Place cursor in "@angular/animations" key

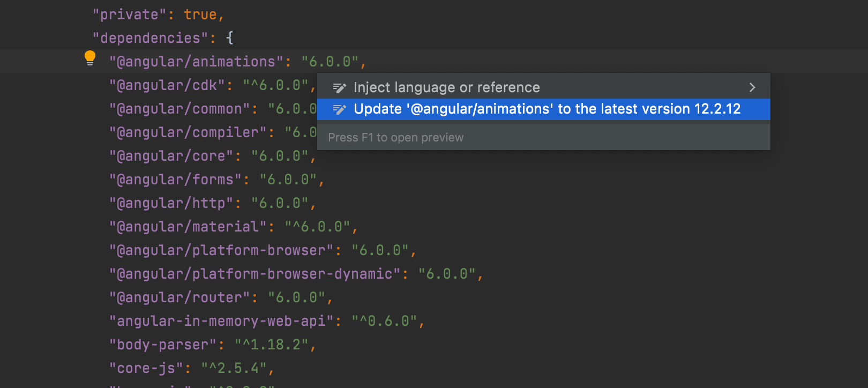[196, 62]
